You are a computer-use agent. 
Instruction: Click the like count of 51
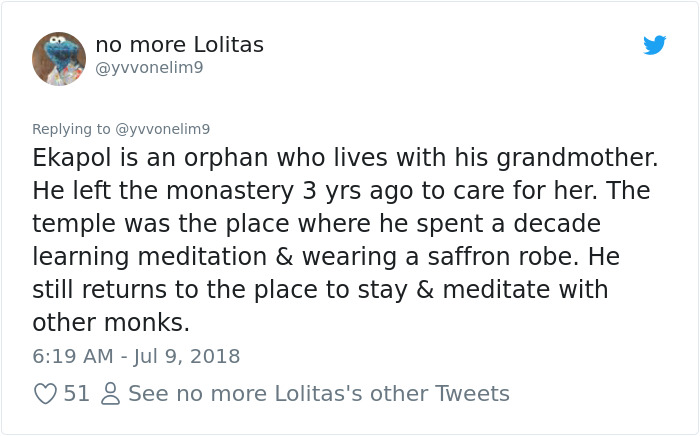[76, 394]
